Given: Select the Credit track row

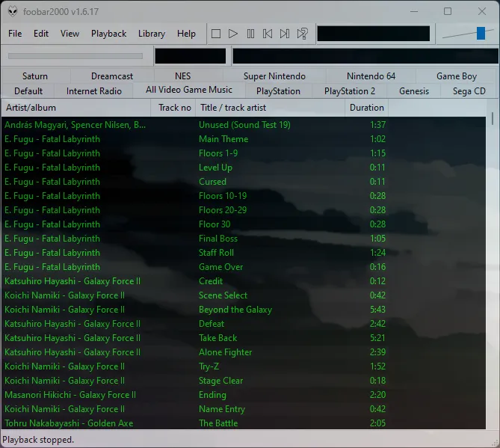Looking at the screenshot, I should 244,281.
